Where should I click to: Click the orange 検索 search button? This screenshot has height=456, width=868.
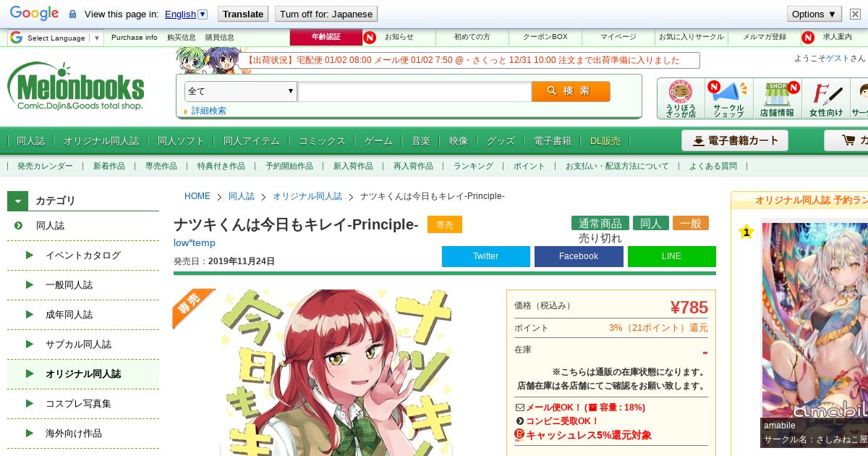tap(571, 91)
